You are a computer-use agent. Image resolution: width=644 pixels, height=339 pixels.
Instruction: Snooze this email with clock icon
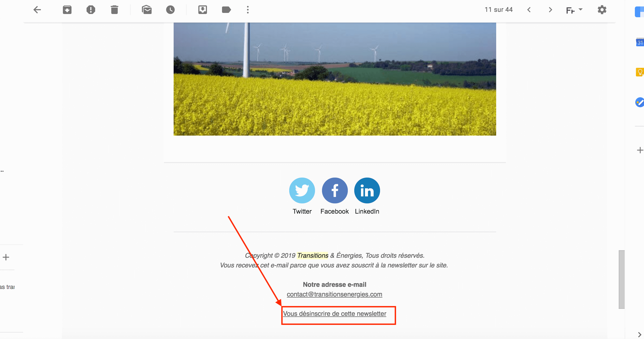click(170, 10)
